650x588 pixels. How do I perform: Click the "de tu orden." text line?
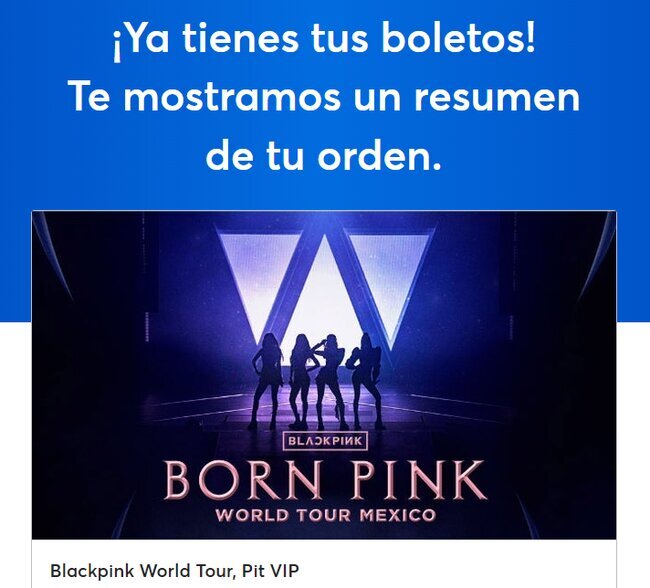323,157
